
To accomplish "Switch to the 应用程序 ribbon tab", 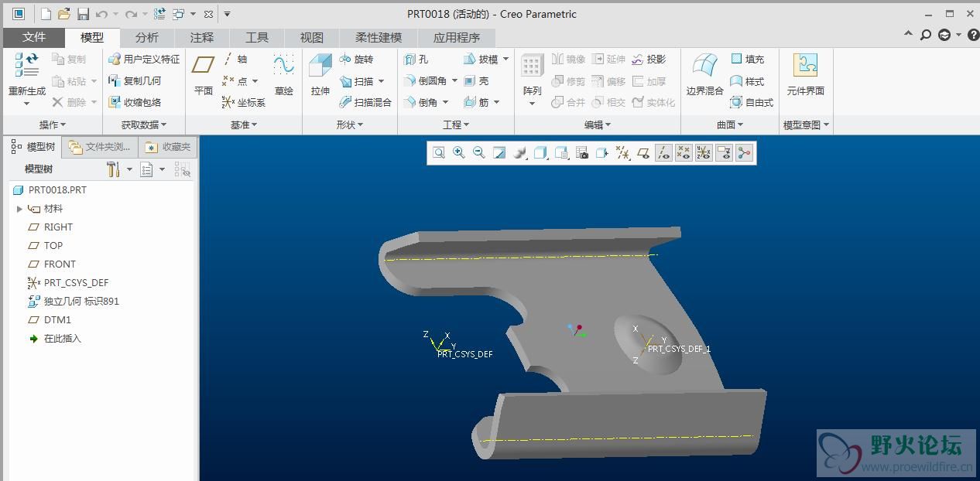I will click(457, 37).
